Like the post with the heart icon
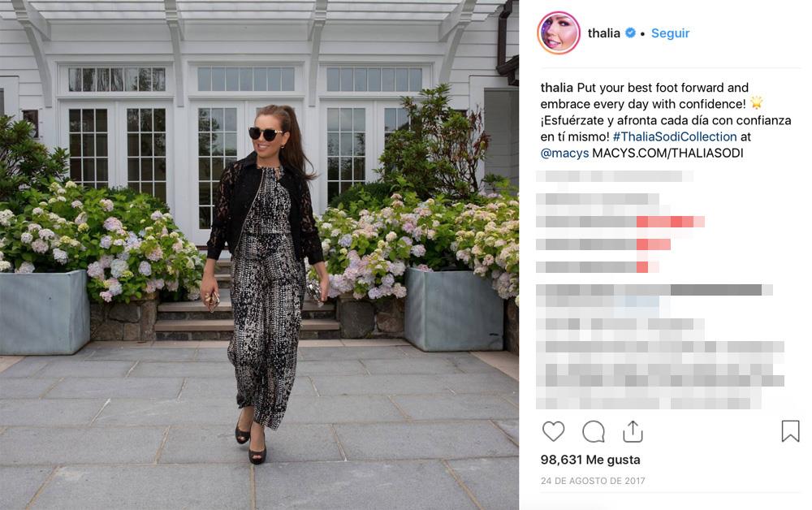The height and width of the screenshot is (510, 812). click(553, 431)
